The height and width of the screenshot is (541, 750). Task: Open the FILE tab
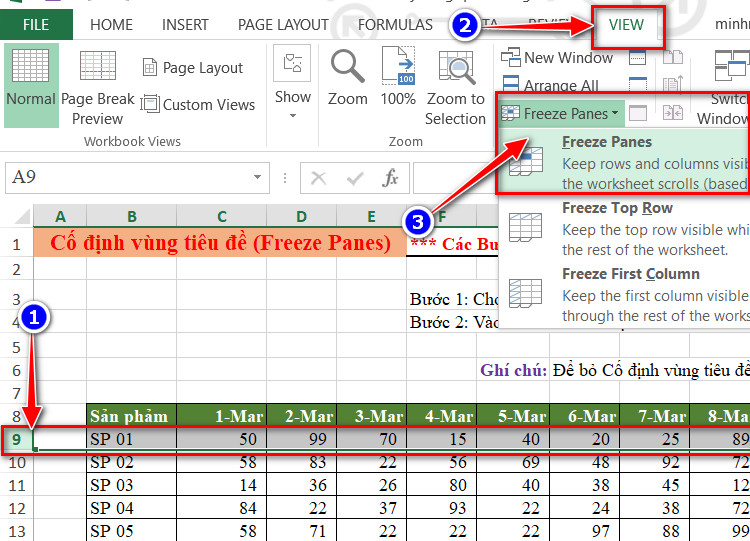[x=36, y=25]
